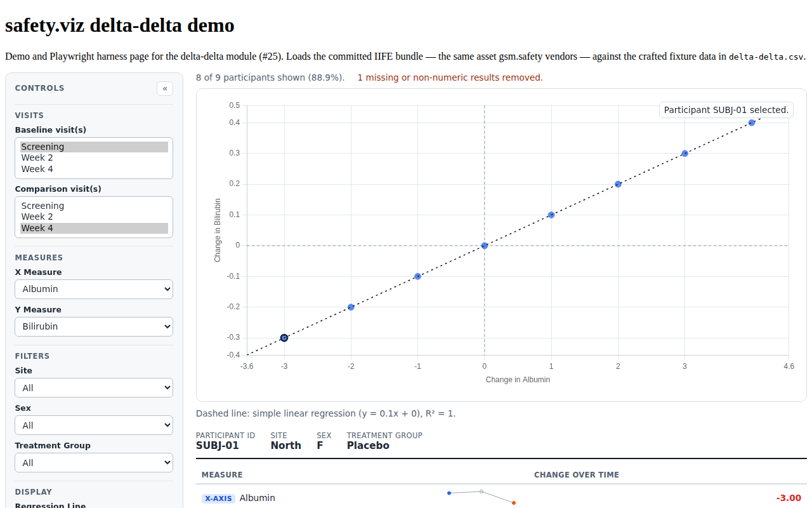
Task: Open the Y Measure Bilirubin dropdown
Action: 94,326
